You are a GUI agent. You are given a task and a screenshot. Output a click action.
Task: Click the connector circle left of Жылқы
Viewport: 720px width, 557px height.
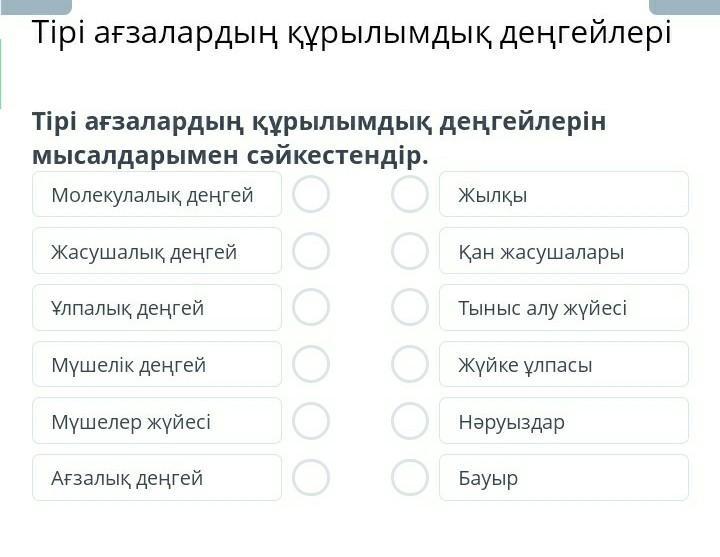coord(409,194)
